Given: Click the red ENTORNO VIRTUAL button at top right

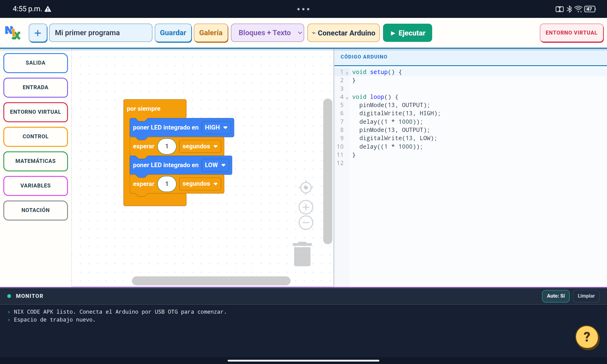Looking at the screenshot, I should point(571,33).
